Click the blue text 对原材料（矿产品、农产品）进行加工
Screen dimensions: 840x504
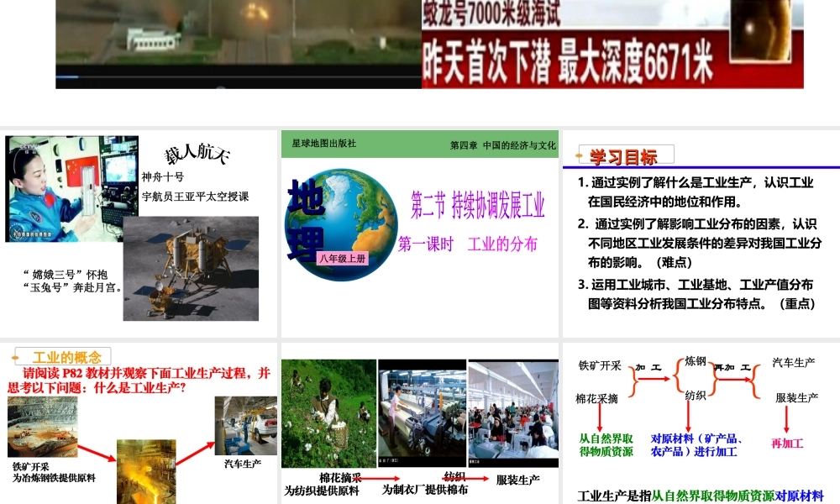[x=696, y=445]
